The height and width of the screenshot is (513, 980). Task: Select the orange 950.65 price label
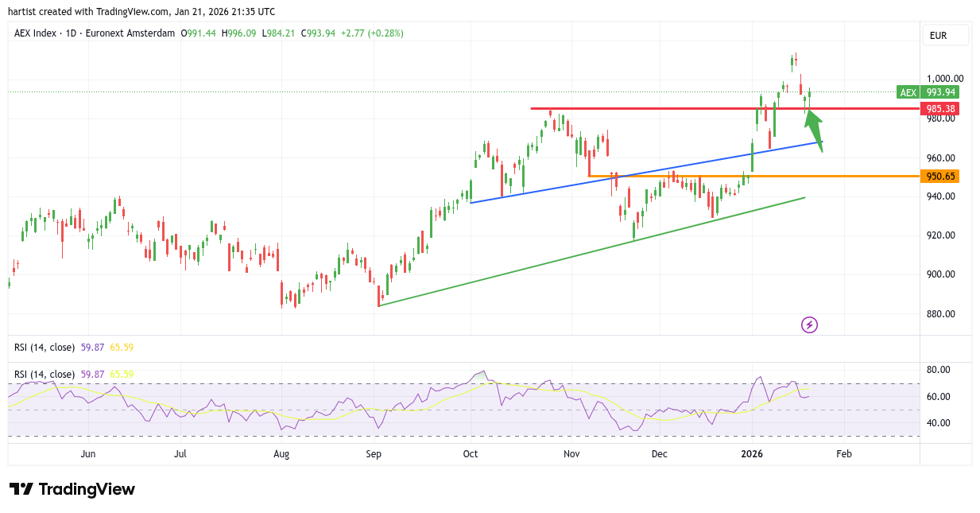(x=939, y=176)
